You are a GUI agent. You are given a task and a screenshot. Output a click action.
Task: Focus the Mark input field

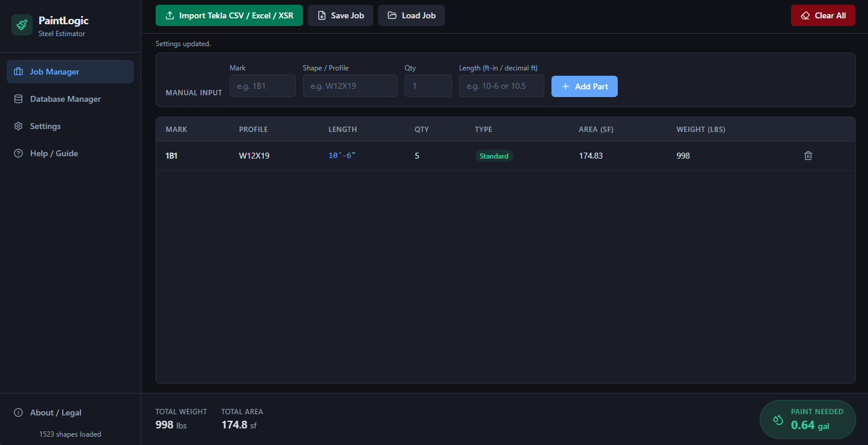263,86
